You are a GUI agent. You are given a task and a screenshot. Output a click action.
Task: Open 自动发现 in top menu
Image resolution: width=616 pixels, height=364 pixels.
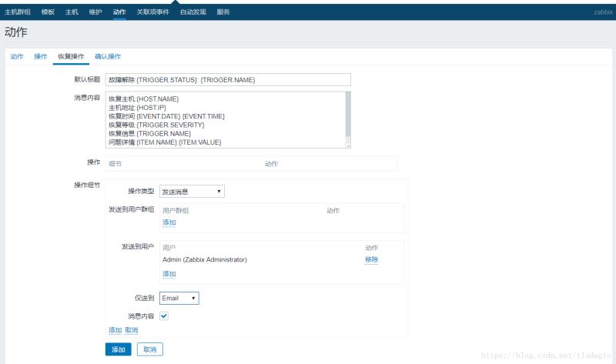(x=193, y=12)
